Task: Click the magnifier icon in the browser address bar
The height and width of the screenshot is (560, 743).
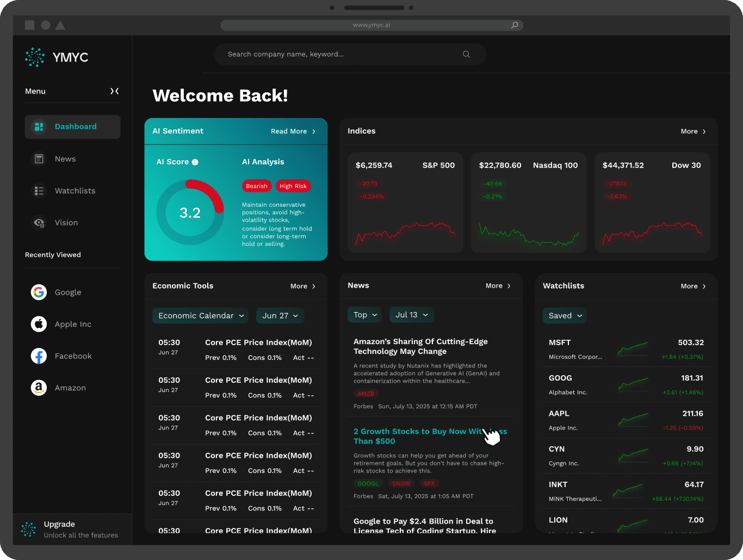Action: click(515, 25)
